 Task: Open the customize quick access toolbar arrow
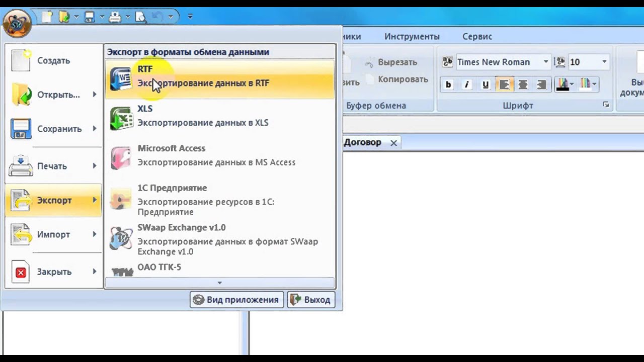tap(190, 17)
